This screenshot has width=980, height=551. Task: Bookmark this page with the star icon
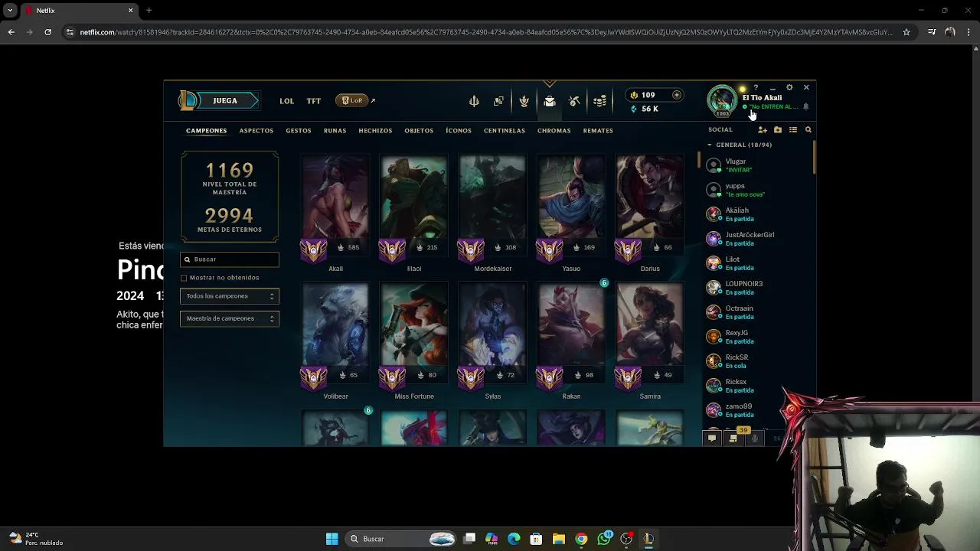coord(906,32)
